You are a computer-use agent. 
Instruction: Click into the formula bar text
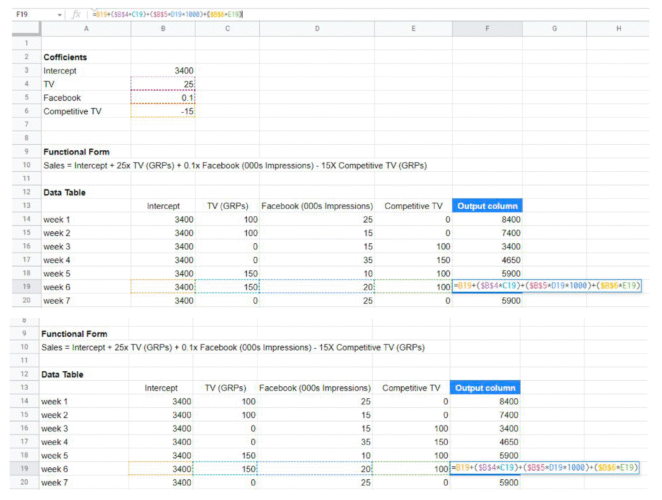point(168,14)
